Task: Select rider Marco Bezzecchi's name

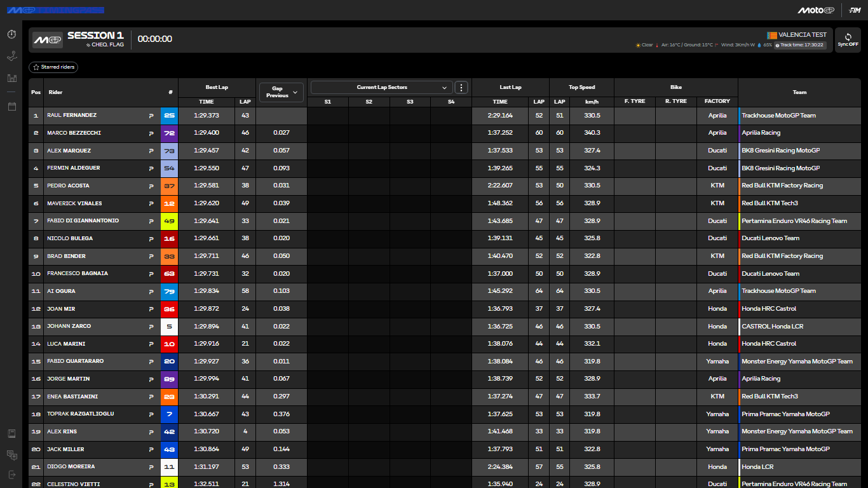Action: pos(74,133)
